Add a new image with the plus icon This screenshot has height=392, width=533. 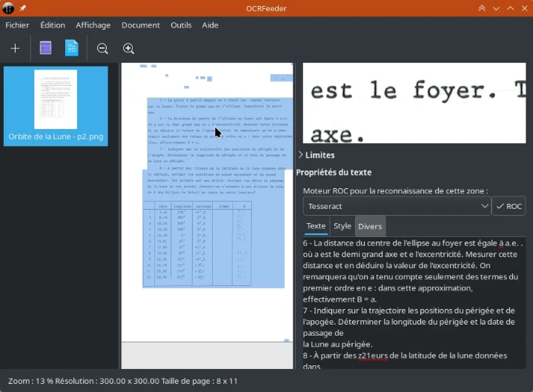(15, 49)
